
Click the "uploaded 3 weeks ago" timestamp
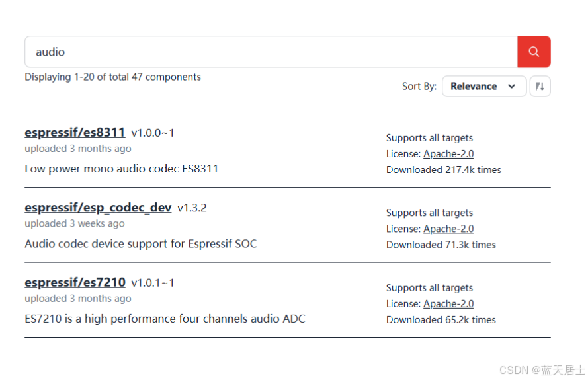[x=75, y=224]
